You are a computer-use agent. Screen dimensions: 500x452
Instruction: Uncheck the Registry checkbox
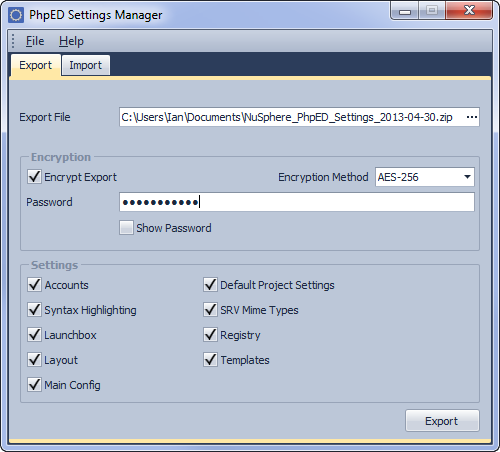click(210, 335)
